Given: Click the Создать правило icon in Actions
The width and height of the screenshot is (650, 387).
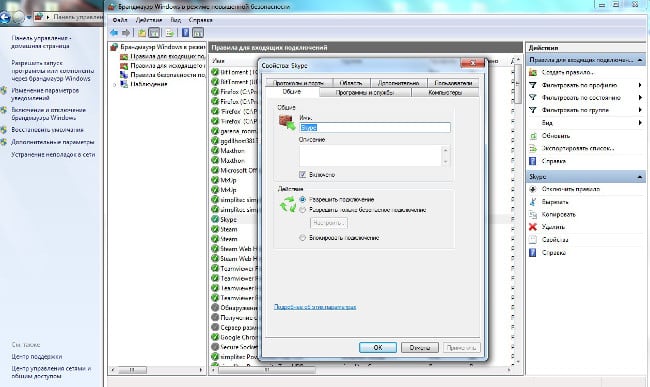Looking at the screenshot, I should (x=533, y=72).
